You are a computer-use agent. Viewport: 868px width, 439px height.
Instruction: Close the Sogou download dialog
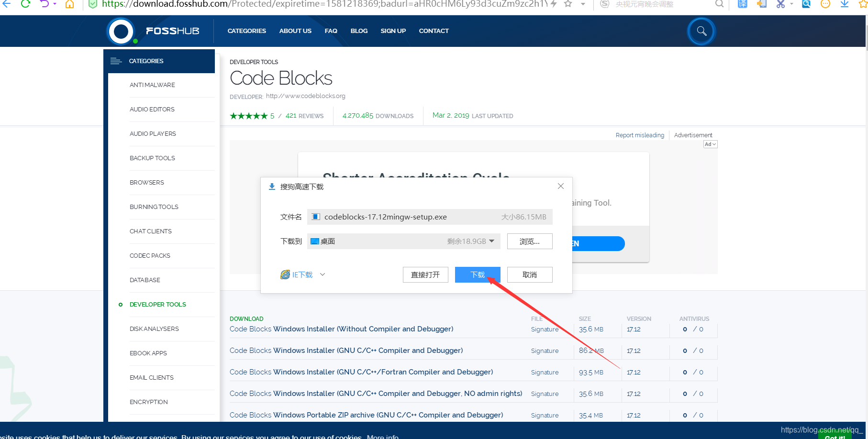pyautogui.click(x=561, y=186)
